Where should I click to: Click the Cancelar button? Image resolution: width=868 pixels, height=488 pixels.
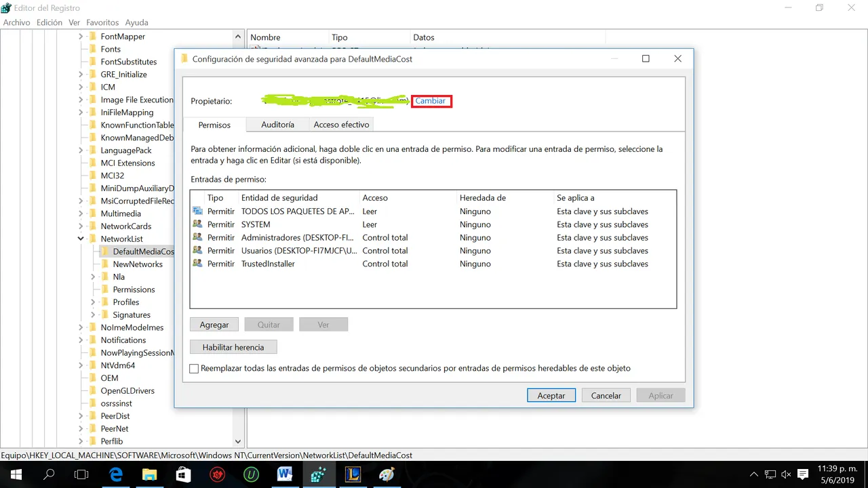click(606, 395)
